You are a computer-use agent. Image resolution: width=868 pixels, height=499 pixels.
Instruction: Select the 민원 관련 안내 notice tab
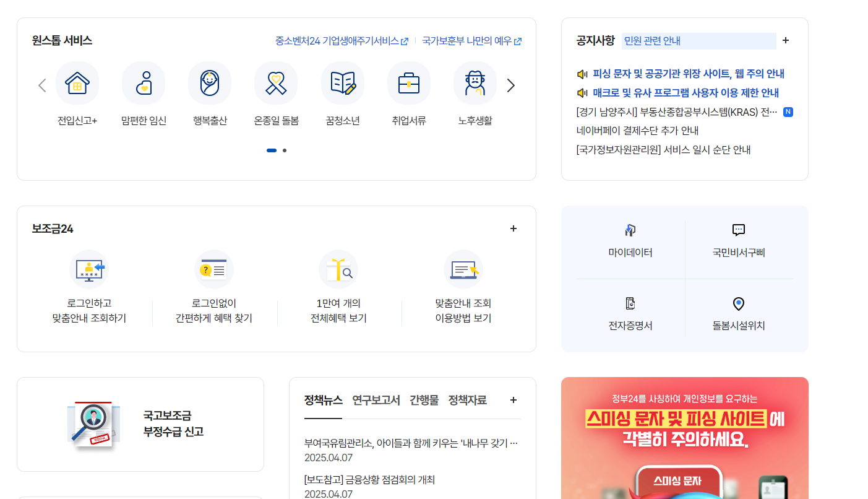(x=699, y=41)
